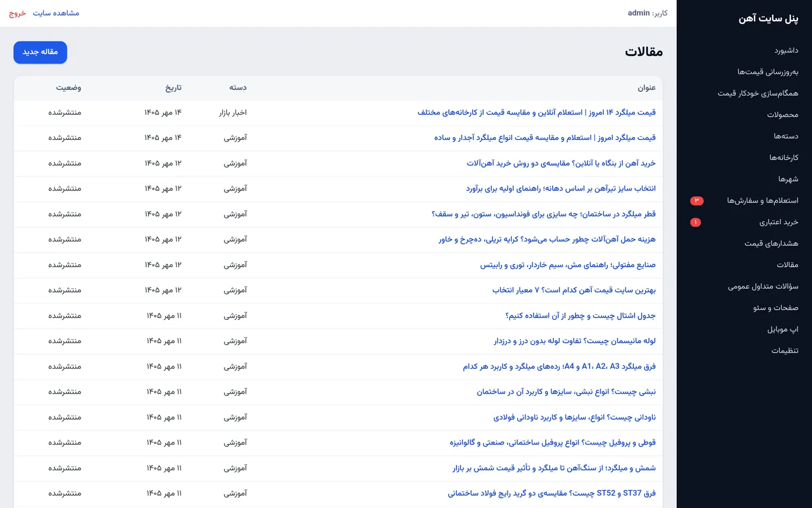This screenshot has width=812, height=508.
Task: Click the red badge beside خرید اعتباری
Action: click(x=695, y=222)
